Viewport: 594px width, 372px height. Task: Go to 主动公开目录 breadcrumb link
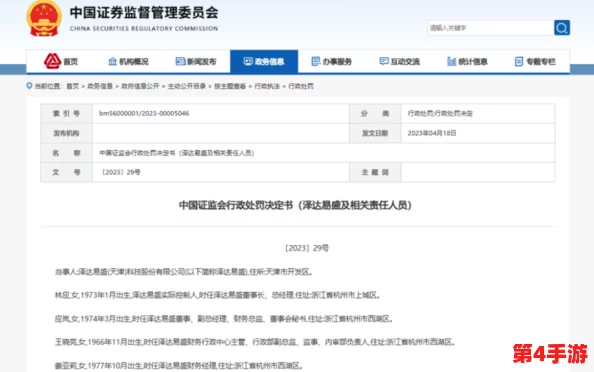187,86
